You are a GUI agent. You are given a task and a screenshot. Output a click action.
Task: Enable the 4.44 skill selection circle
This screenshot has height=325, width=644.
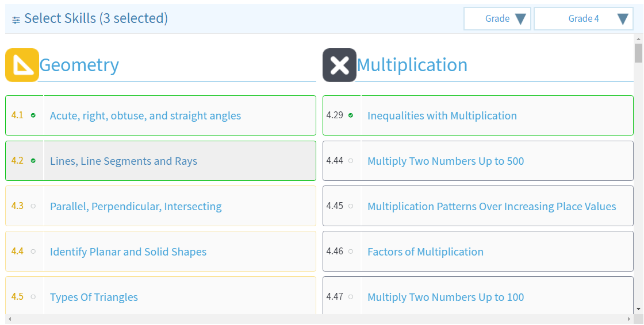point(351,161)
